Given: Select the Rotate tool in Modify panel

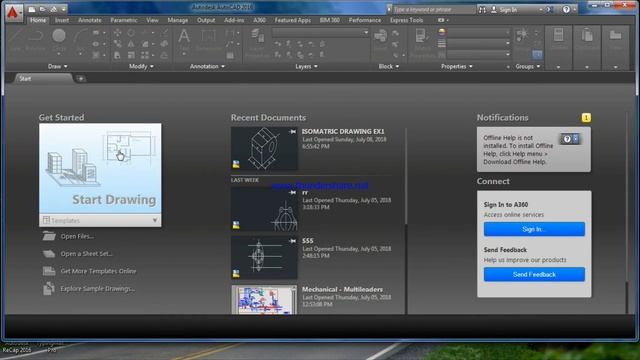Looking at the screenshot, I should pyautogui.click(x=131, y=33).
